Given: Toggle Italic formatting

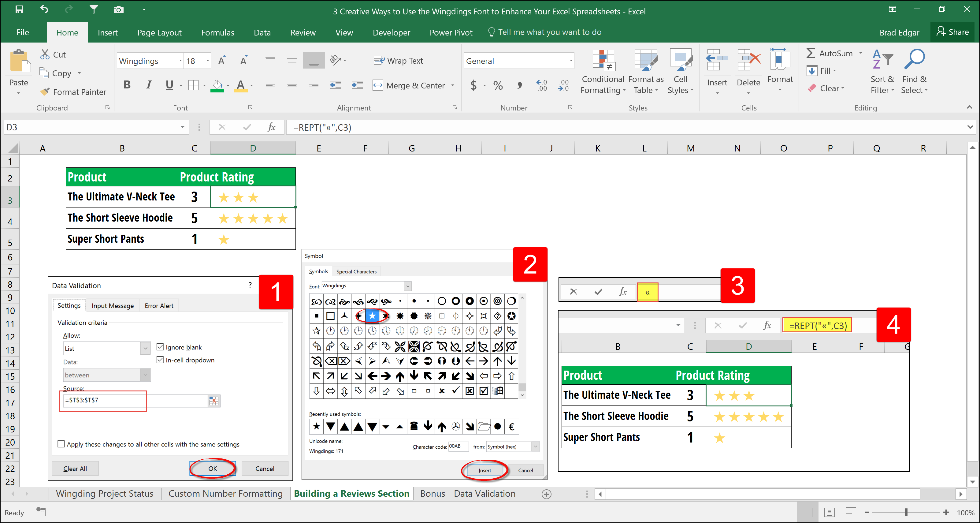Looking at the screenshot, I should click(149, 85).
